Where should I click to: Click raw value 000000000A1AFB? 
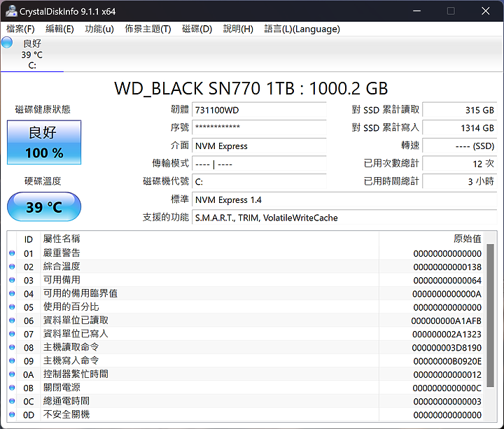point(446,321)
